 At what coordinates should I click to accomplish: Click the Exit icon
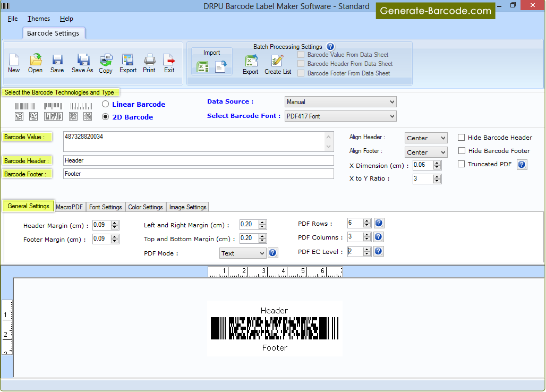coord(169,63)
